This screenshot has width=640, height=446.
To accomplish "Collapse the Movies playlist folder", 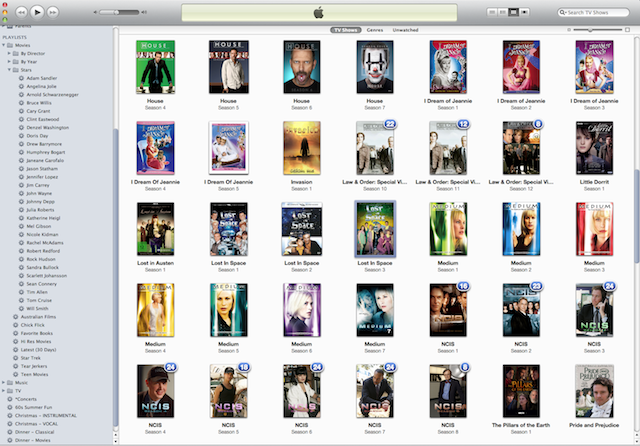I will [4, 45].
